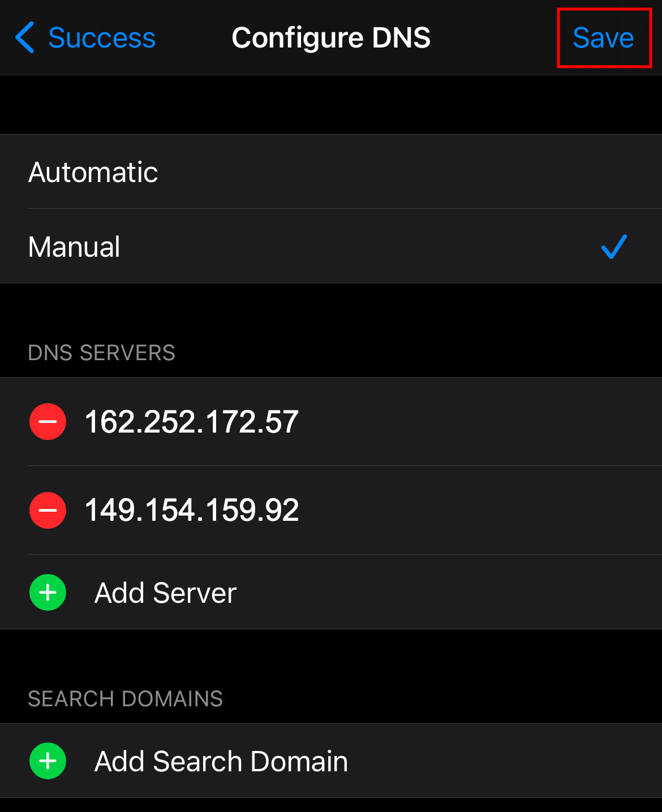Tap the DNS server address 162.252.172.57
Image resolution: width=662 pixels, height=812 pixels.
tap(191, 421)
